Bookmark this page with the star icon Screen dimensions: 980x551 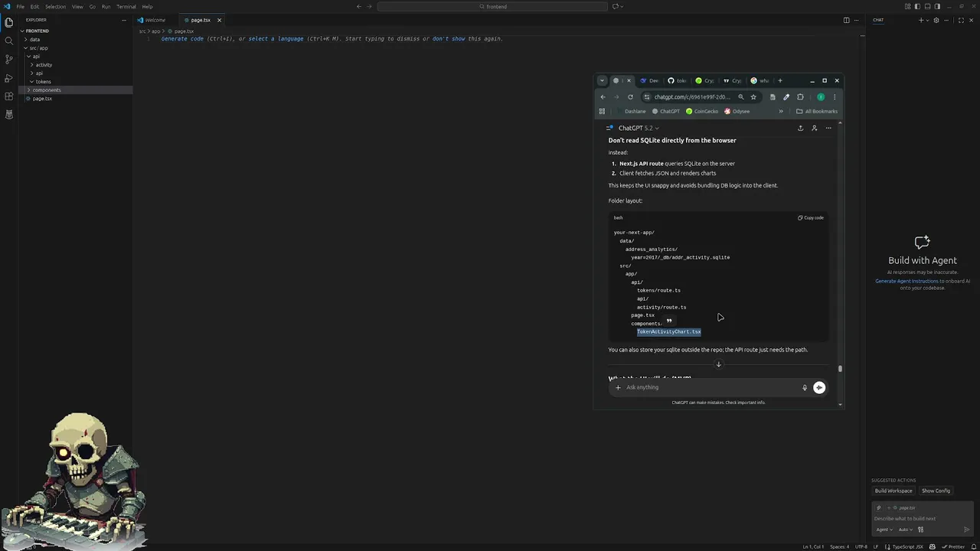753,97
